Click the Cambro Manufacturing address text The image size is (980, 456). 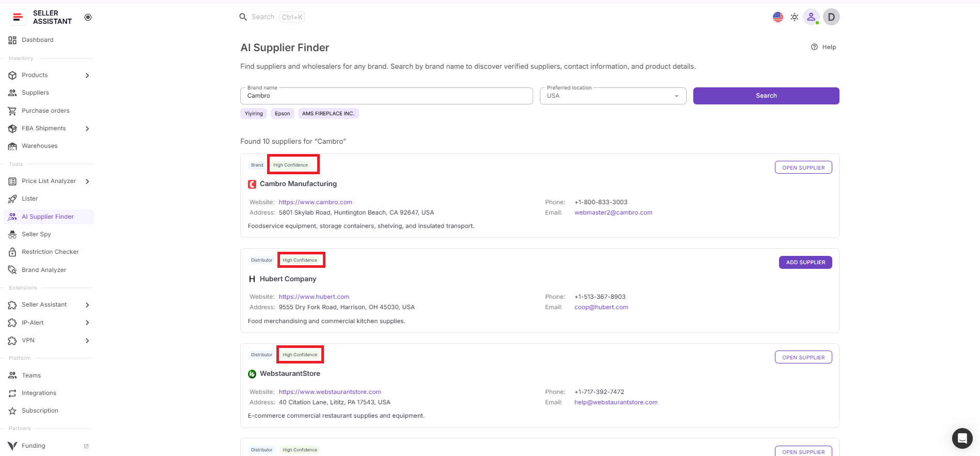tap(356, 212)
